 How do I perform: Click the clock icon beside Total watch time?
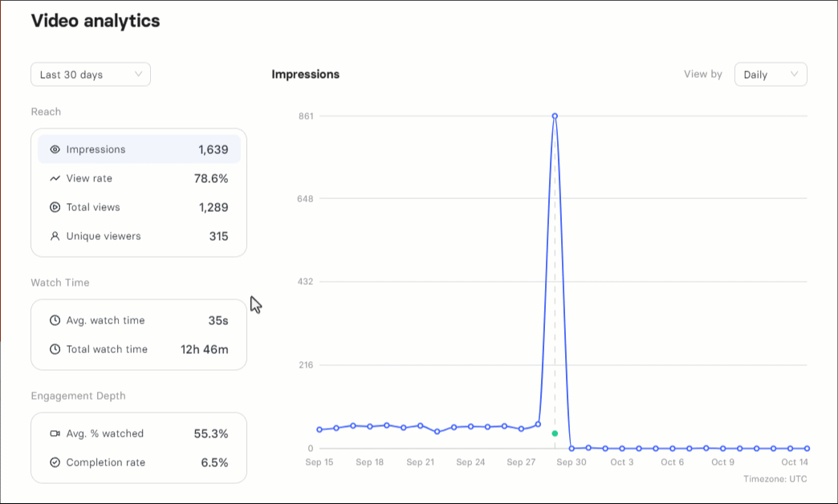[x=55, y=349]
